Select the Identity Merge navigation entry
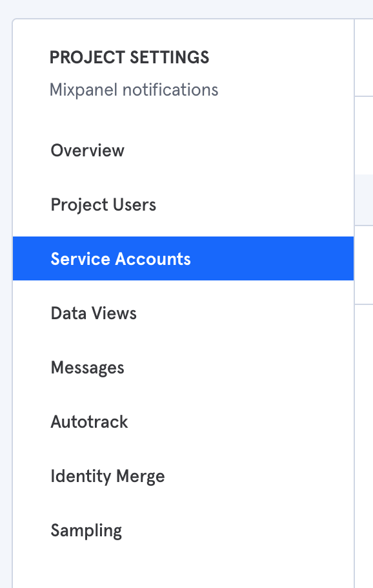Image resolution: width=373 pixels, height=588 pixels. [x=108, y=476]
